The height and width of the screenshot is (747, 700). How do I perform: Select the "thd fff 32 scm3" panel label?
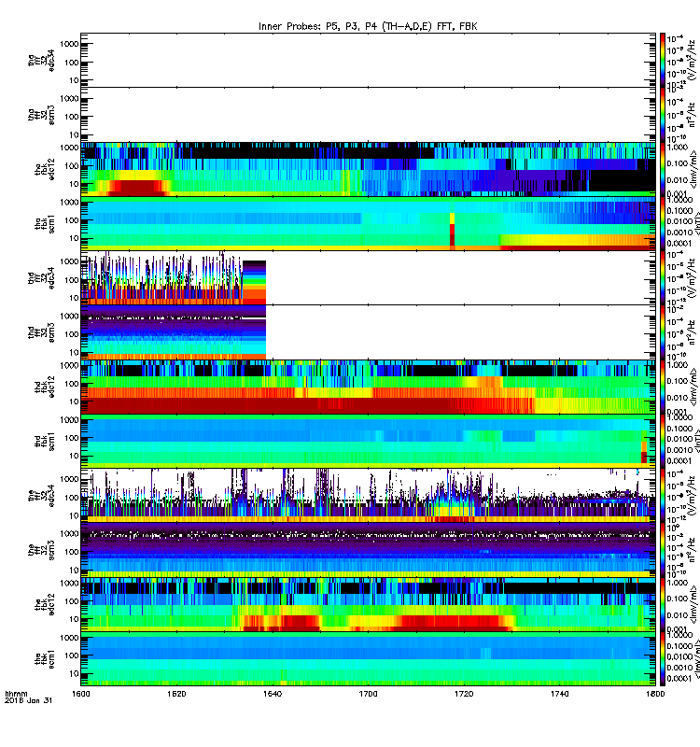click(x=41, y=332)
